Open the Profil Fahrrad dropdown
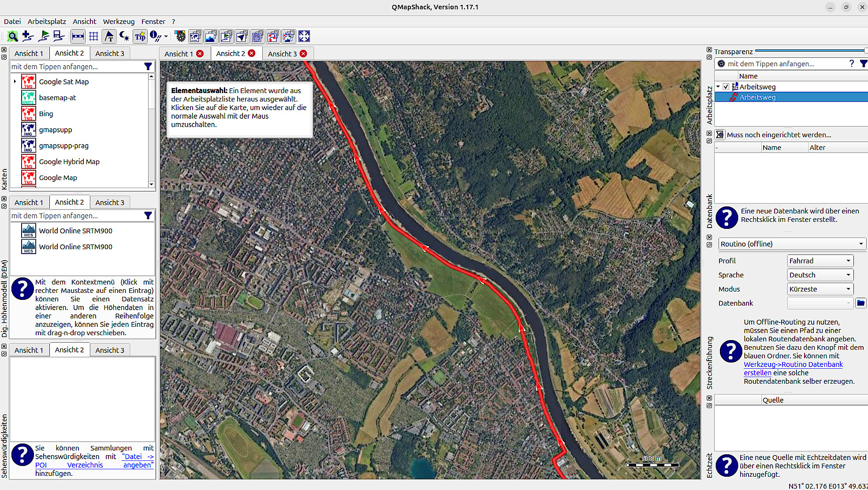This screenshot has width=868, height=490. click(x=820, y=261)
